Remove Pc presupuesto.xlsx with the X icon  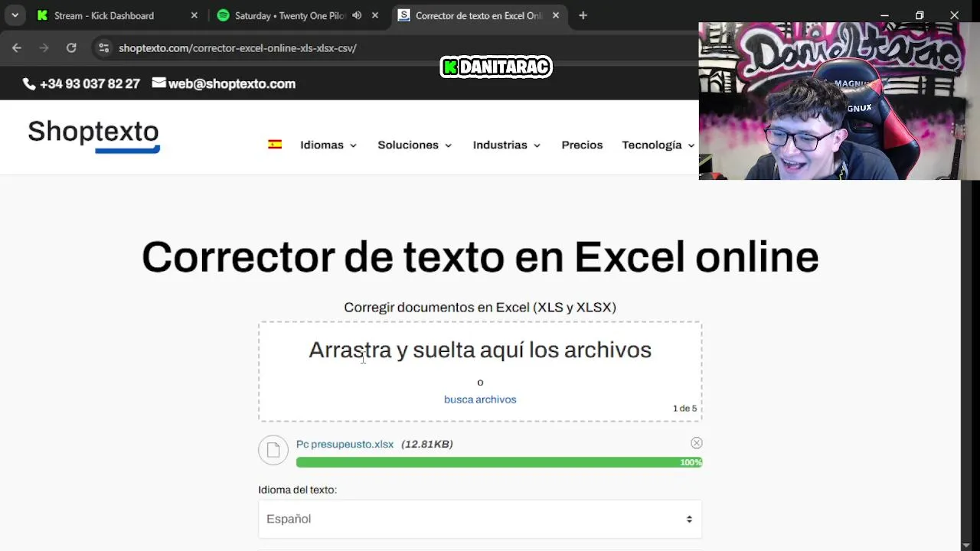pos(696,443)
